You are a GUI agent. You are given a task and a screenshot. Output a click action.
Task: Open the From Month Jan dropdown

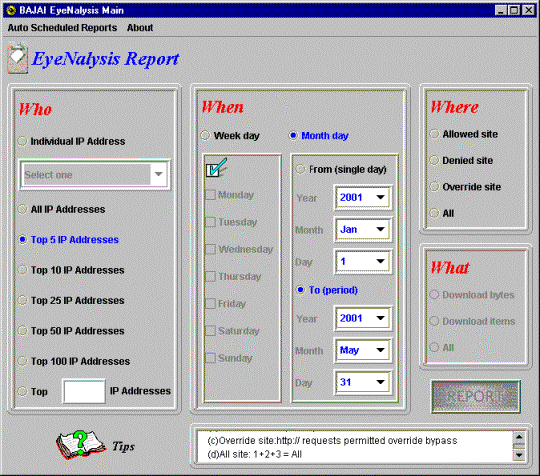pos(363,229)
